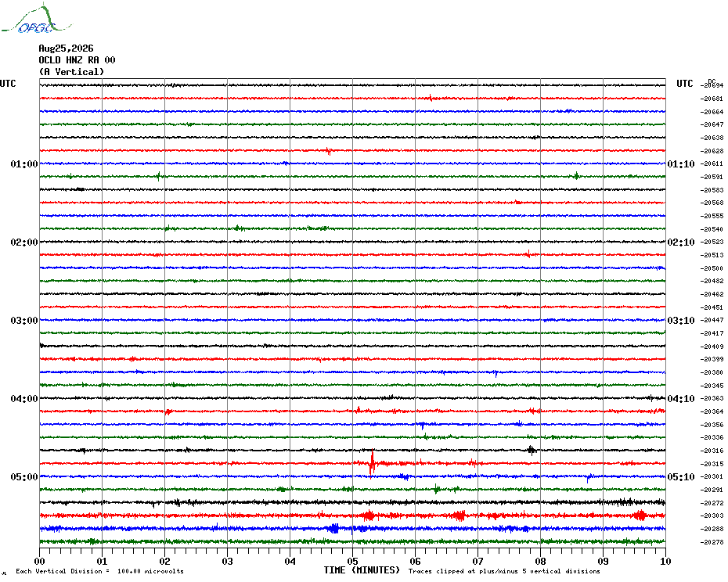Viewport: 728px width, 582px height.
Task: Click the DC offset value -20500
Action: [x=712, y=268]
